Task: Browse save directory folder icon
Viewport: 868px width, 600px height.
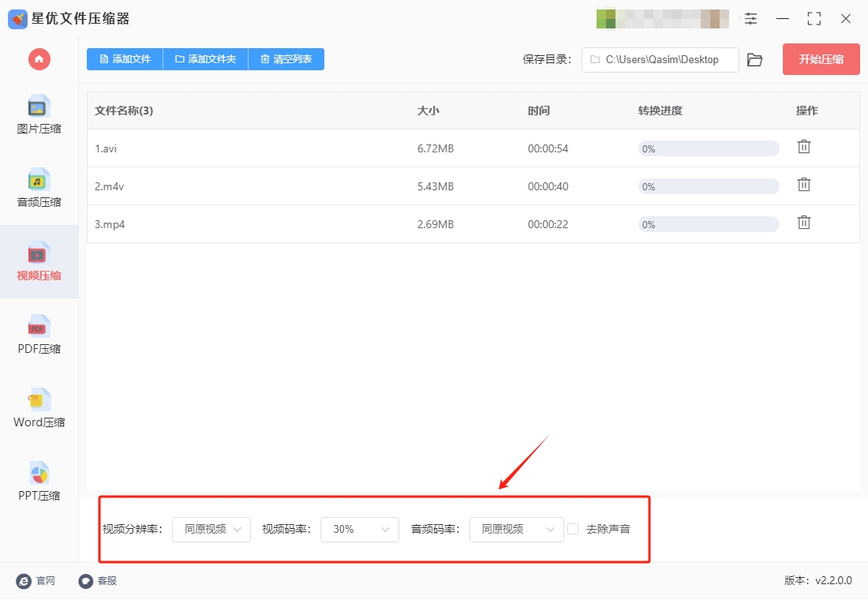Action: (754, 60)
